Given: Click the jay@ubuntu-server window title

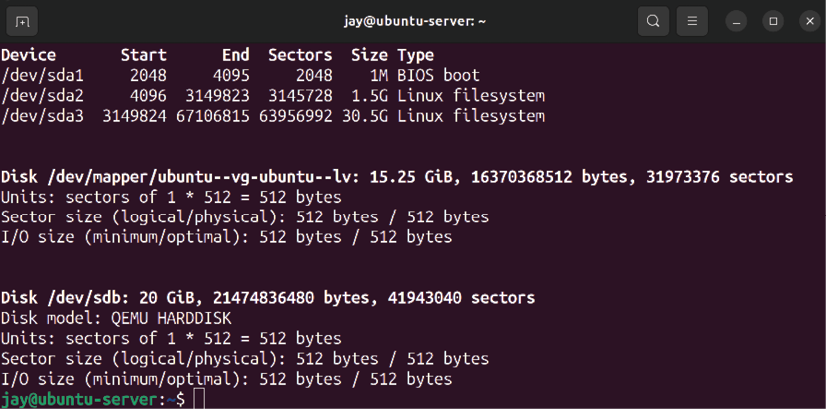Looking at the screenshot, I should pyautogui.click(x=414, y=22).
